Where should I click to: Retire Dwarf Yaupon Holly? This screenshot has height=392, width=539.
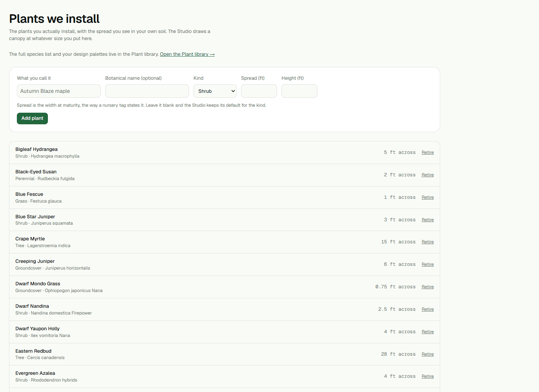(x=428, y=332)
